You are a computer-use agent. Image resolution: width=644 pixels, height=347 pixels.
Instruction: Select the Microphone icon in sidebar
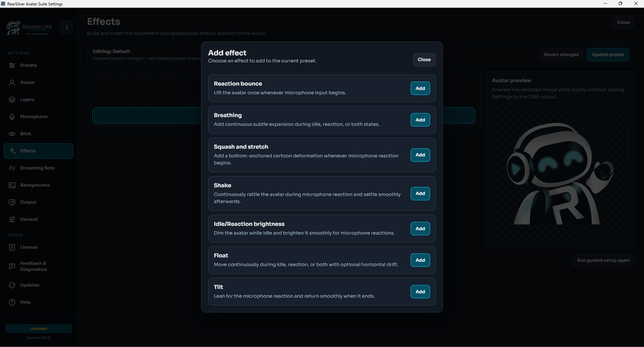click(x=12, y=117)
